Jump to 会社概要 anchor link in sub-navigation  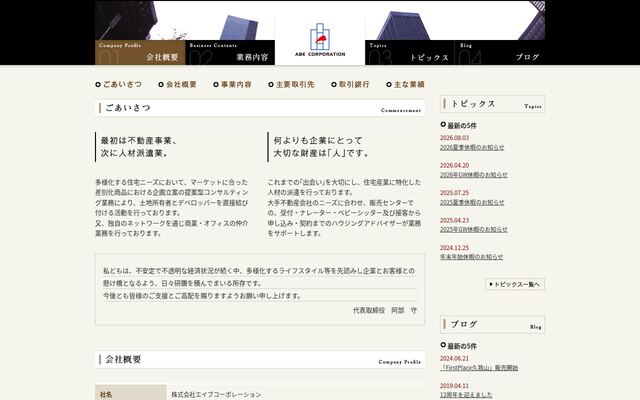pyautogui.click(x=181, y=84)
